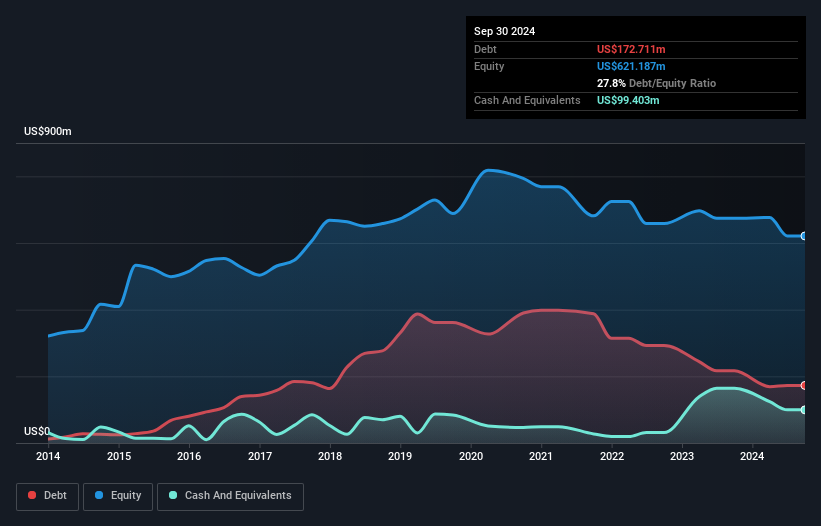
Task: Select the 2015 x-axis label
Action: pyautogui.click(x=119, y=456)
